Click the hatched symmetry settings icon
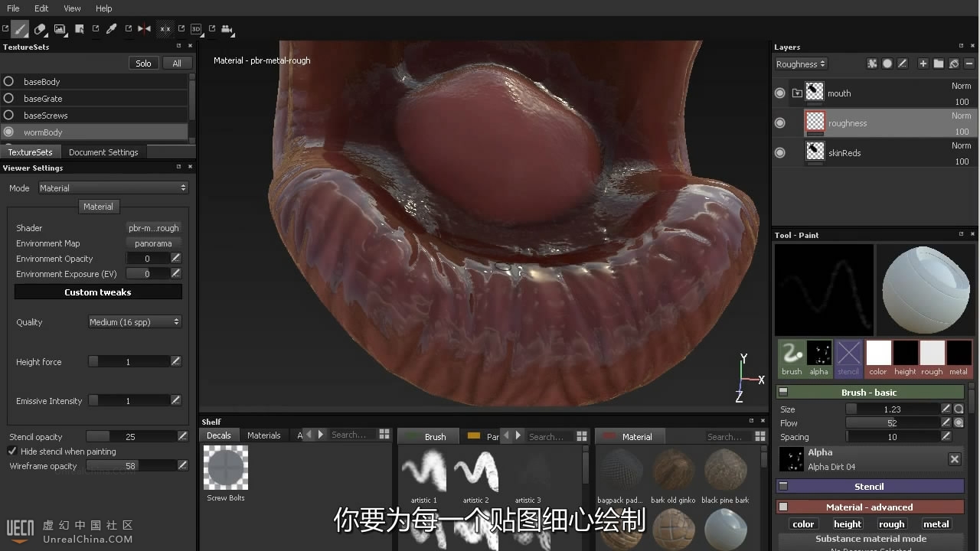The height and width of the screenshot is (551, 980). (165, 29)
